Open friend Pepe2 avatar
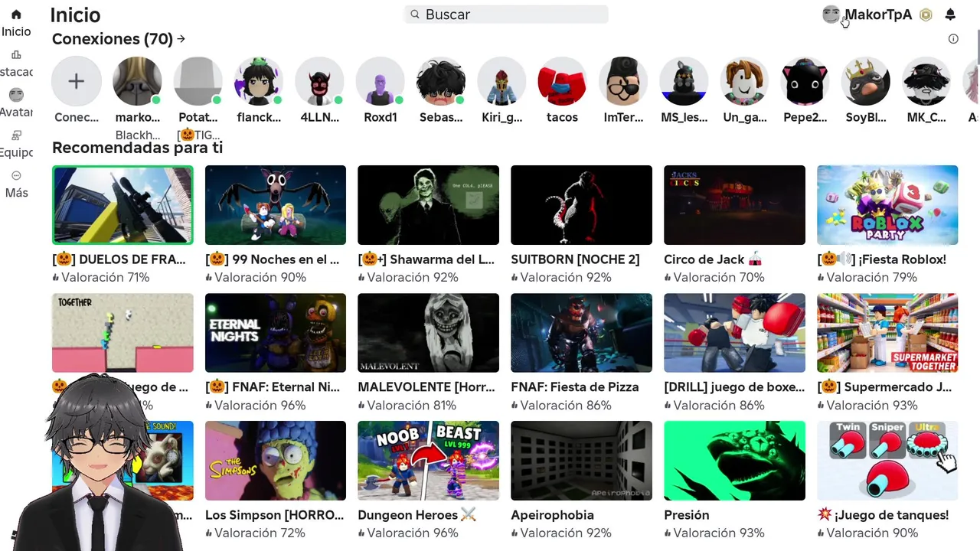Viewport: 980px width, 551px height. 805,81
